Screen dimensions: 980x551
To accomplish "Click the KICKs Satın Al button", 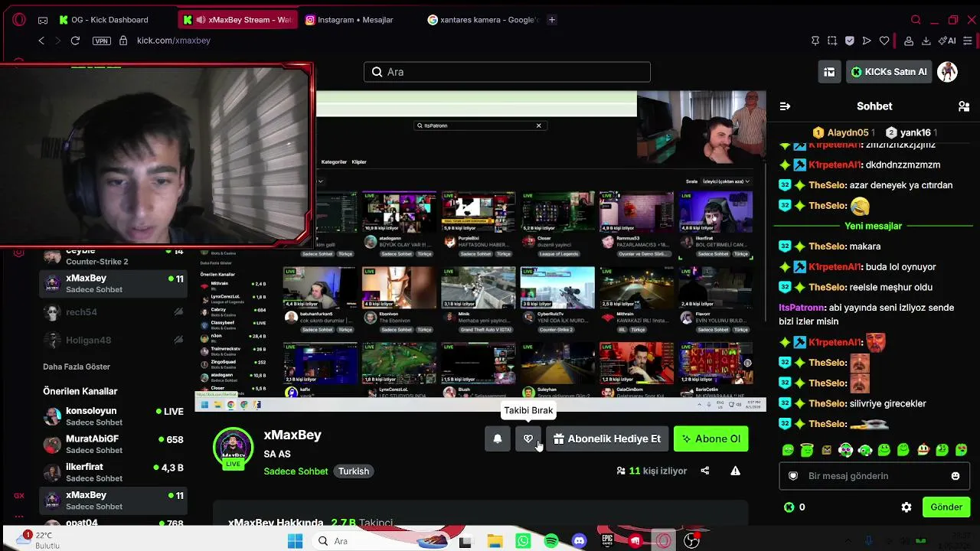I will click(889, 72).
